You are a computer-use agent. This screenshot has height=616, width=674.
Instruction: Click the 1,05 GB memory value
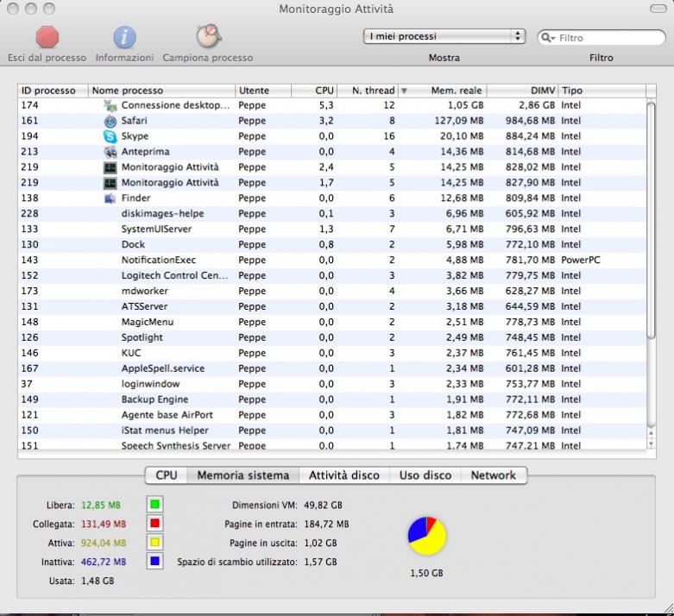point(465,105)
